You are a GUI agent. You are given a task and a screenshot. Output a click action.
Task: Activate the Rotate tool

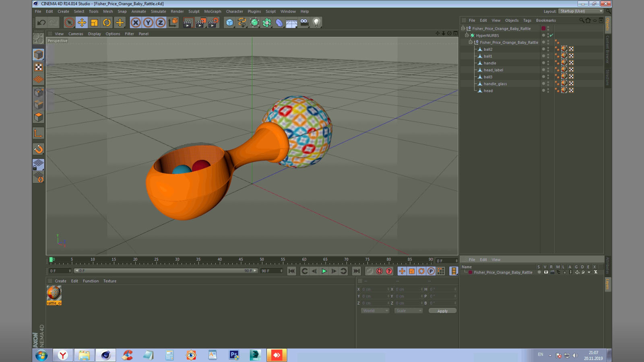107,23
